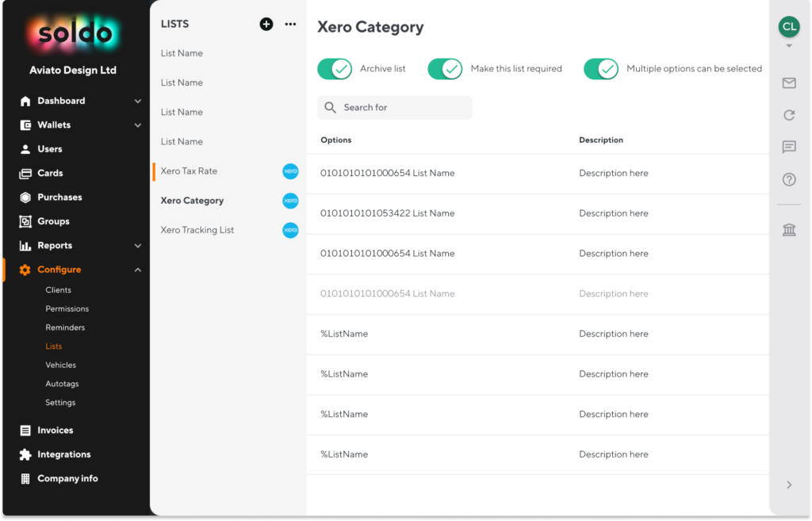Image resolution: width=812 pixels, height=521 pixels.
Task: Click the Aviato Design Ltd company name
Action: click(x=72, y=70)
